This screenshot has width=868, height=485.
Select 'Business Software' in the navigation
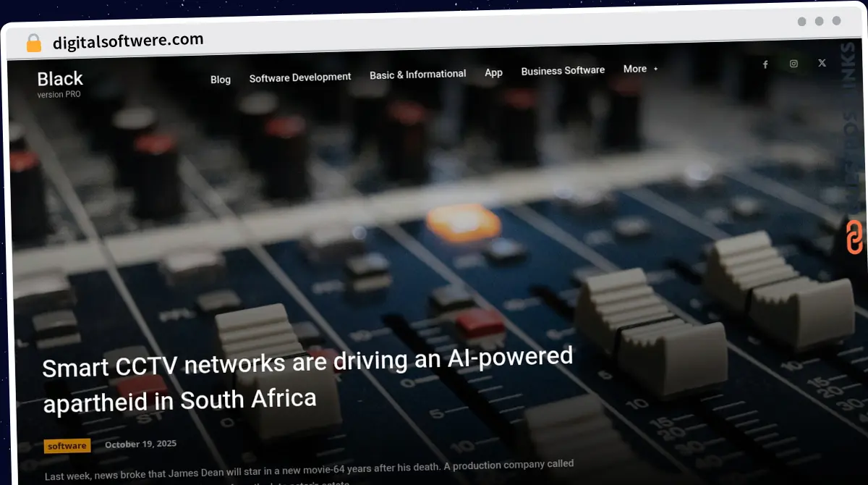(563, 70)
